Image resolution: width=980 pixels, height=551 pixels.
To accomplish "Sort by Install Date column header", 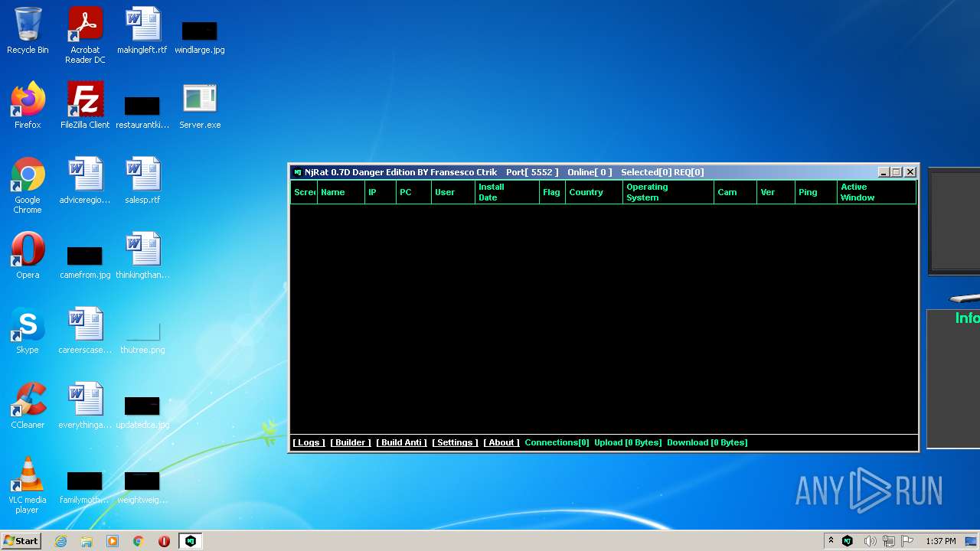I will point(507,192).
